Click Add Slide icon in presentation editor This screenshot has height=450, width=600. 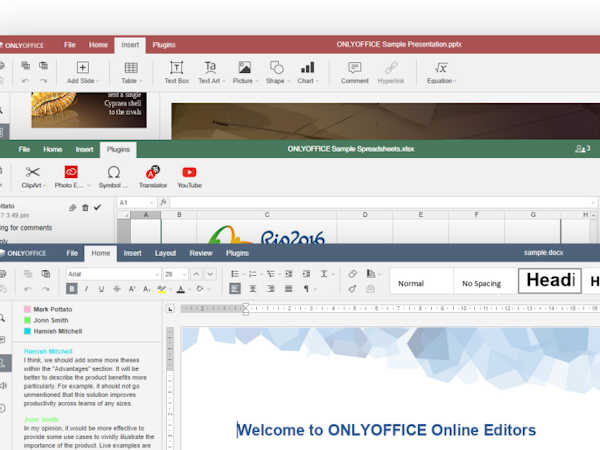pos(83,68)
